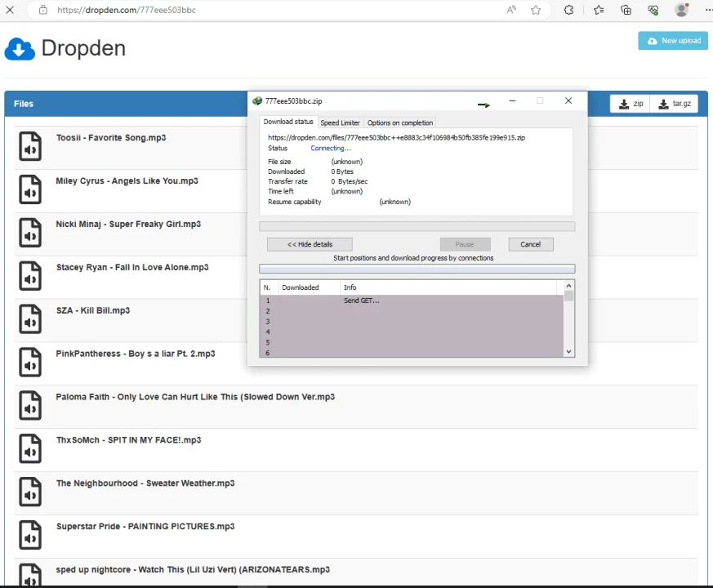The width and height of the screenshot is (713, 588).
Task: View site information lock icon in address bar
Action: coord(42,10)
